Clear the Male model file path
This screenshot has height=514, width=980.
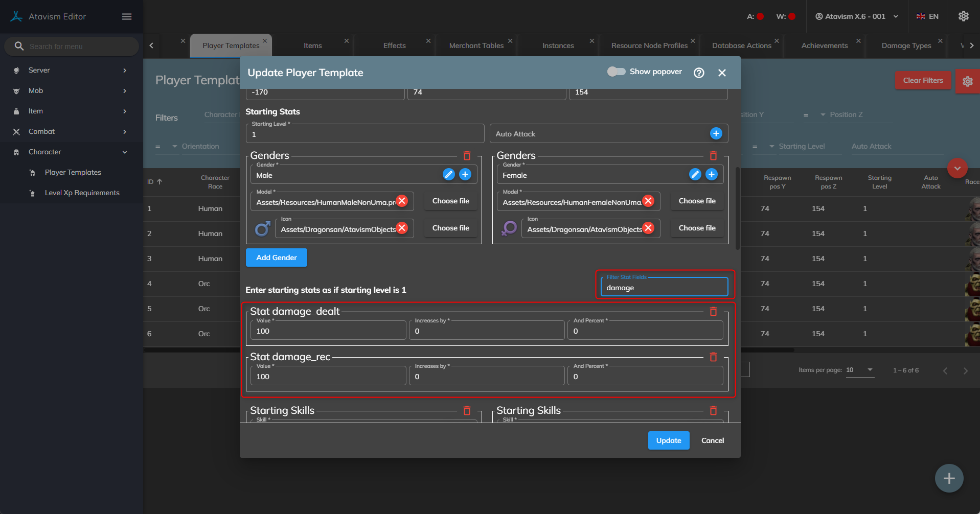[x=402, y=201]
